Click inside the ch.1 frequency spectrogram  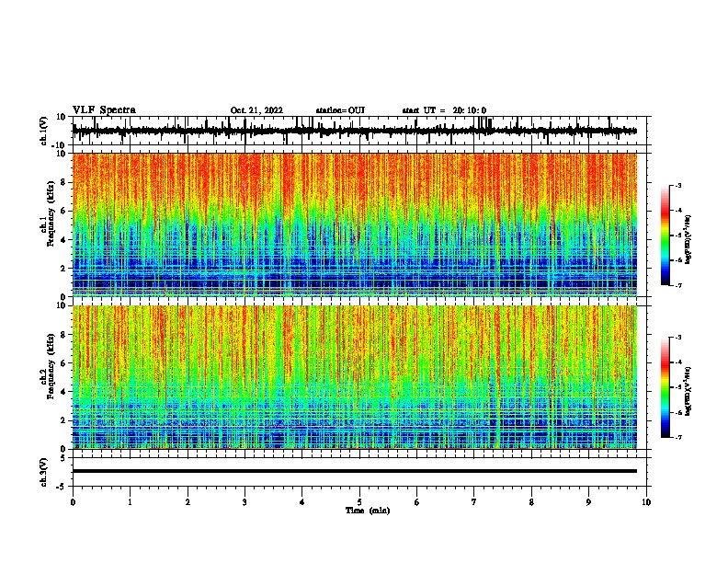point(355,224)
